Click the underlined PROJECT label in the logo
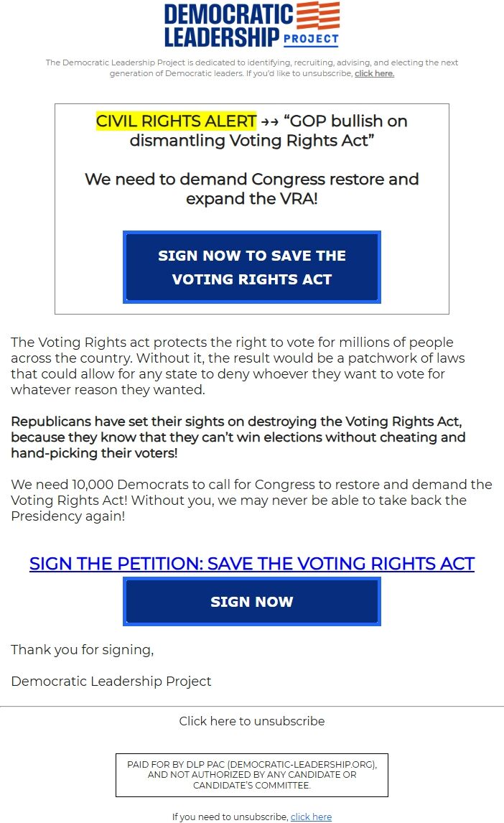The width and height of the screenshot is (504, 823). (x=311, y=39)
